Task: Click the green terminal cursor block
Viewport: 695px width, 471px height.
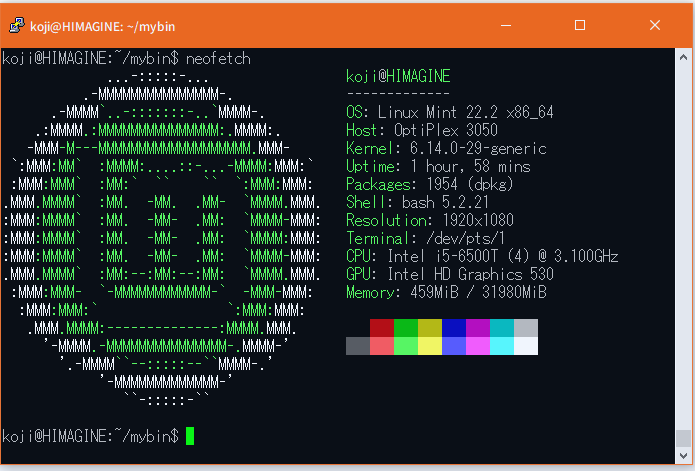Action: [190, 436]
